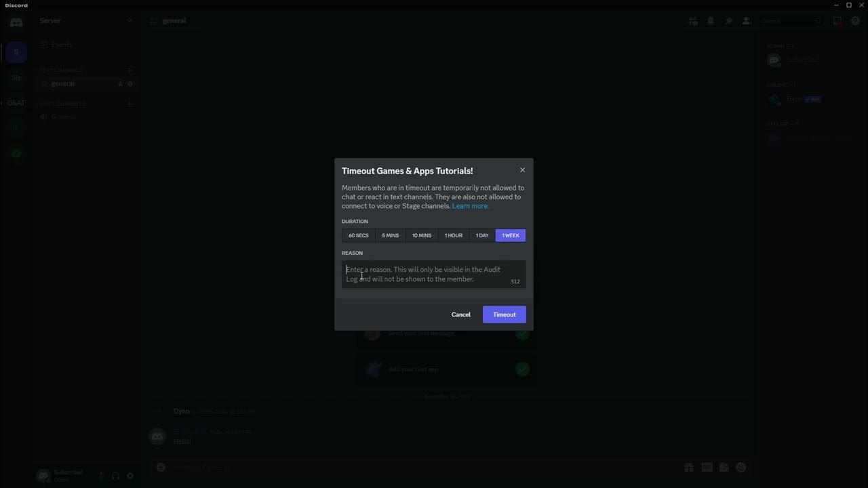Cancel the timeout dialog

pos(460,314)
